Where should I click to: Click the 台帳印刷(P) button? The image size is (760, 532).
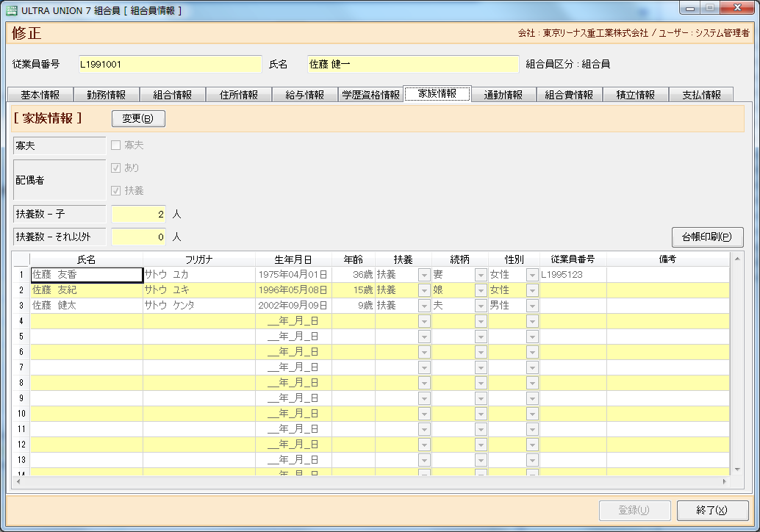[x=707, y=237]
